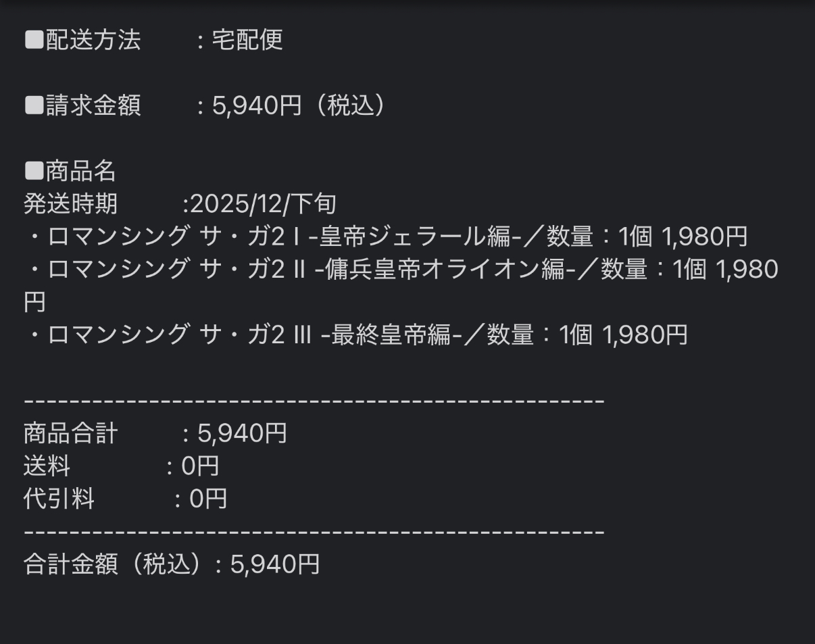
Task: Click the 請求金額 label
Action: tap(93, 106)
